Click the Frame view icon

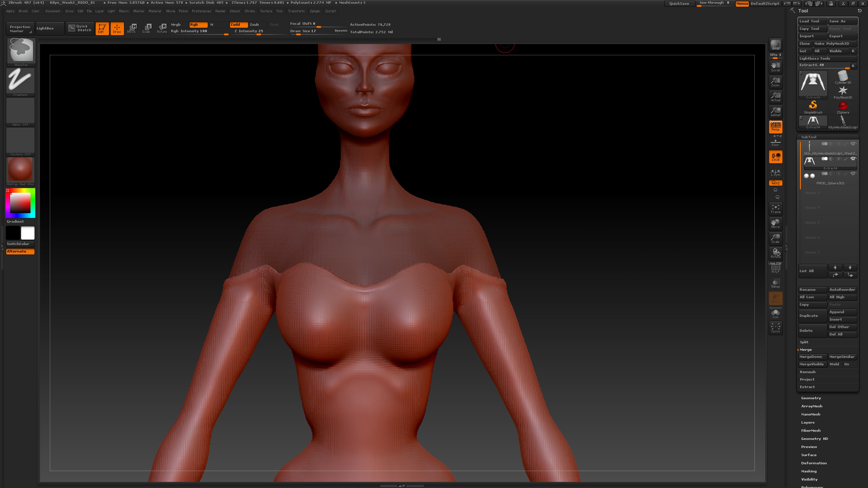click(x=775, y=209)
